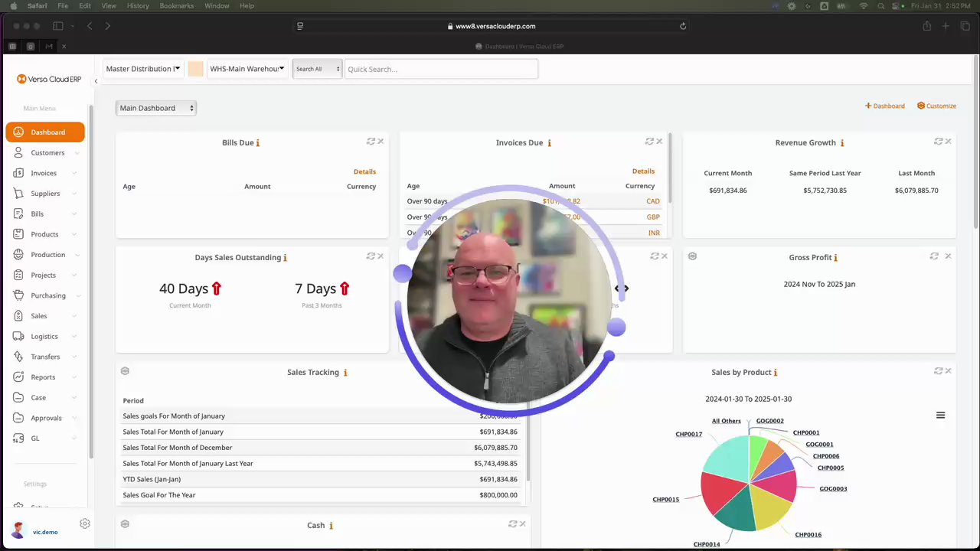Close the Bills Due widget
Image resolution: width=980 pixels, height=551 pixels.
tap(381, 142)
